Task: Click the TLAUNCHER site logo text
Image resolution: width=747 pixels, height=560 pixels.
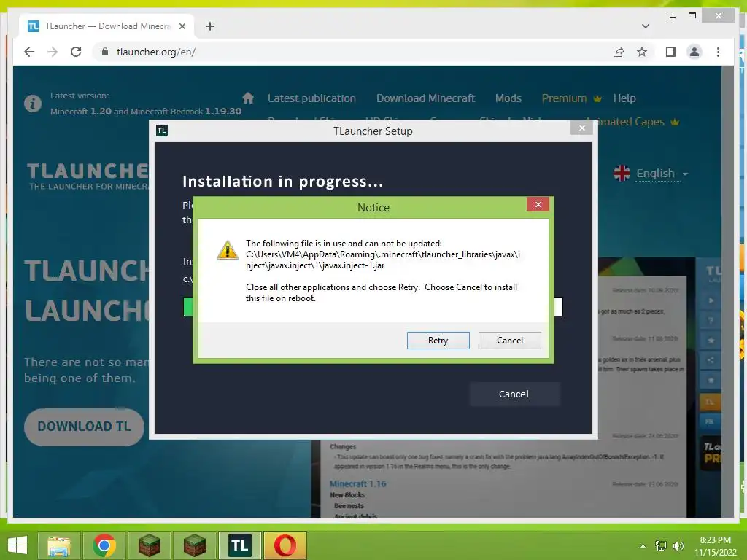Action: 88,171
